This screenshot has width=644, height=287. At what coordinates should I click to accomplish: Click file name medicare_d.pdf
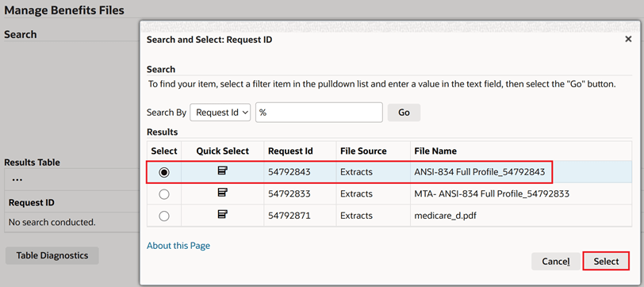click(x=445, y=216)
